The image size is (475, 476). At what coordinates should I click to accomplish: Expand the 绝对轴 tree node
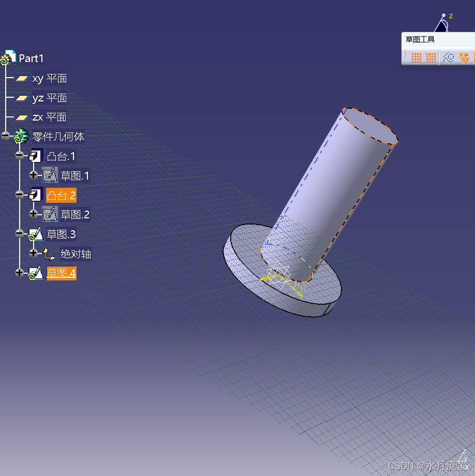[34, 254]
